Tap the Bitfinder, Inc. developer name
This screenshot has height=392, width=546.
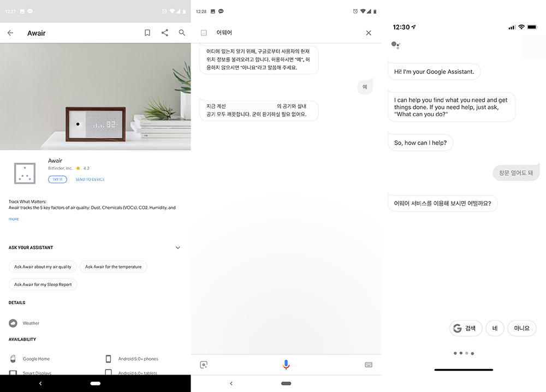60,168
